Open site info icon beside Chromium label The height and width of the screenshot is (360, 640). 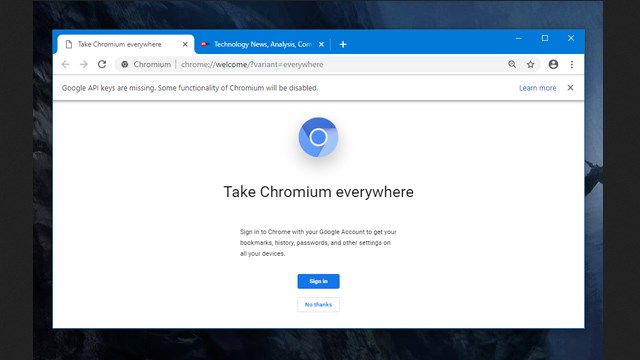(x=125, y=64)
